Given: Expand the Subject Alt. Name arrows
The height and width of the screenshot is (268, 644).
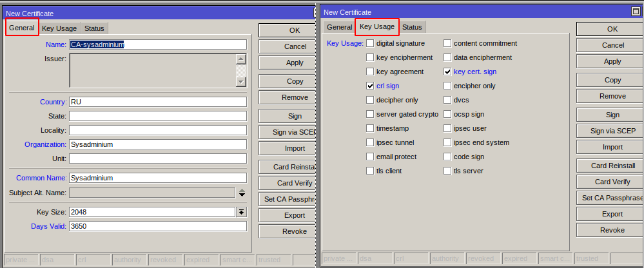Looking at the screenshot, I should (242, 193).
